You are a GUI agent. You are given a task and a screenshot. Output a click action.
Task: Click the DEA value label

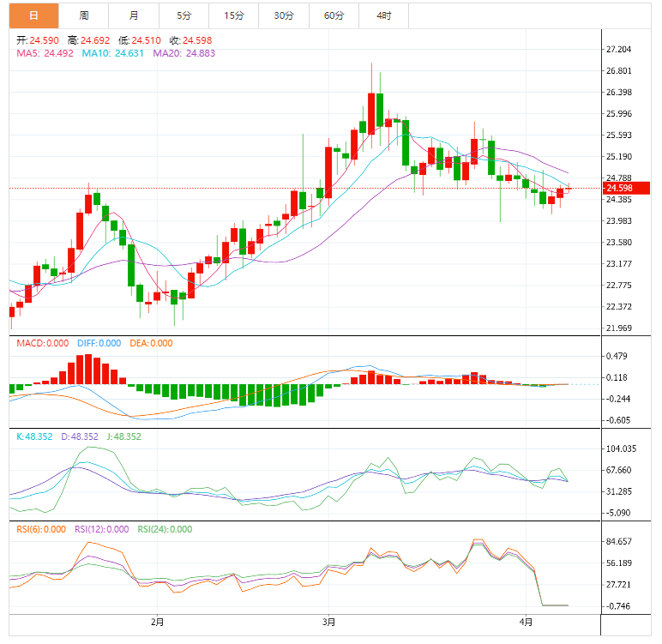click(x=151, y=343)
